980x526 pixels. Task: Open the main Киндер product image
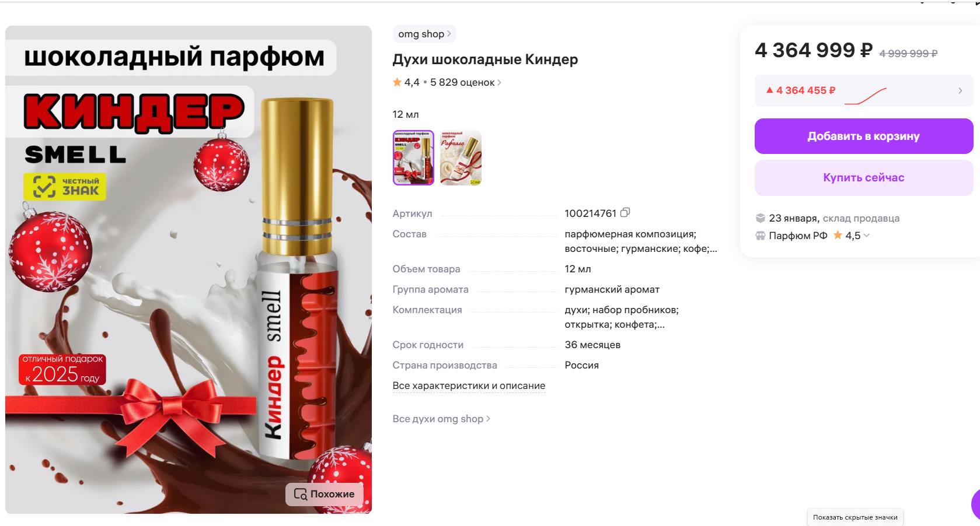coord(189,269)
